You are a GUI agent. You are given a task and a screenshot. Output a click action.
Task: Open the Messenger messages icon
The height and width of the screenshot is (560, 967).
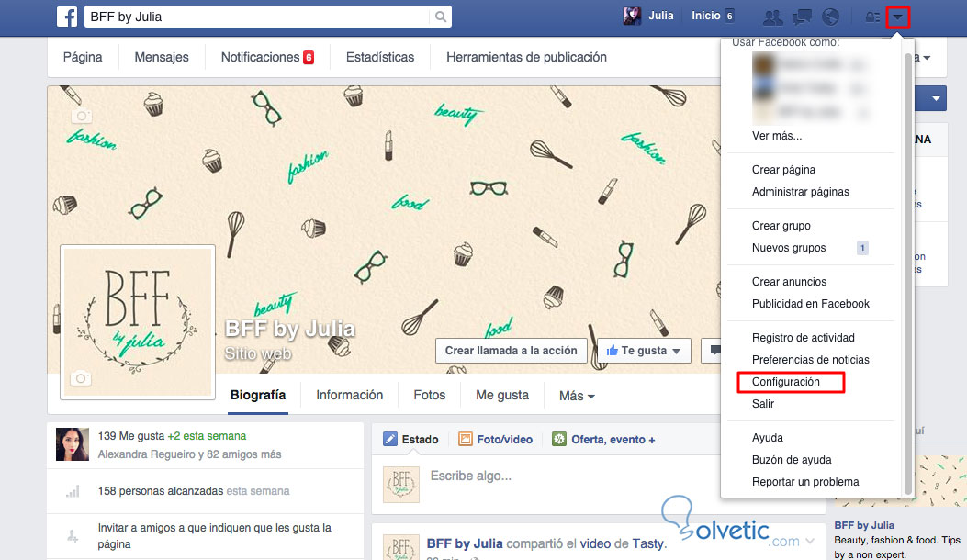click(802, 17)
